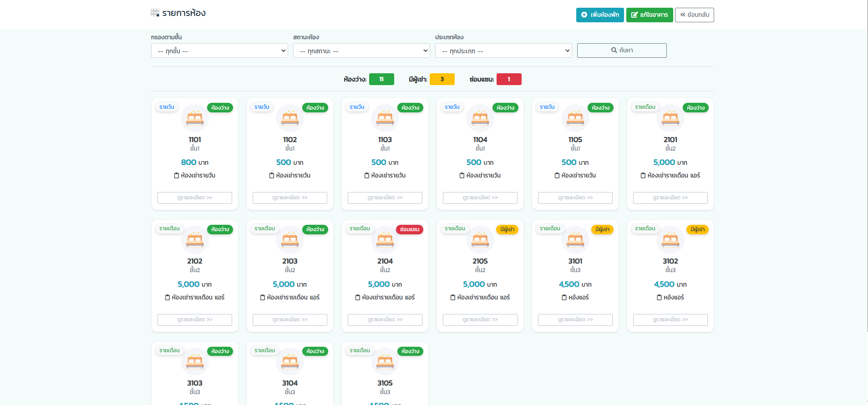Viewport: 868px width, 405px height.
Task: Open ดูรายละเอียด for room 2105
Action: tap(480, 319)
